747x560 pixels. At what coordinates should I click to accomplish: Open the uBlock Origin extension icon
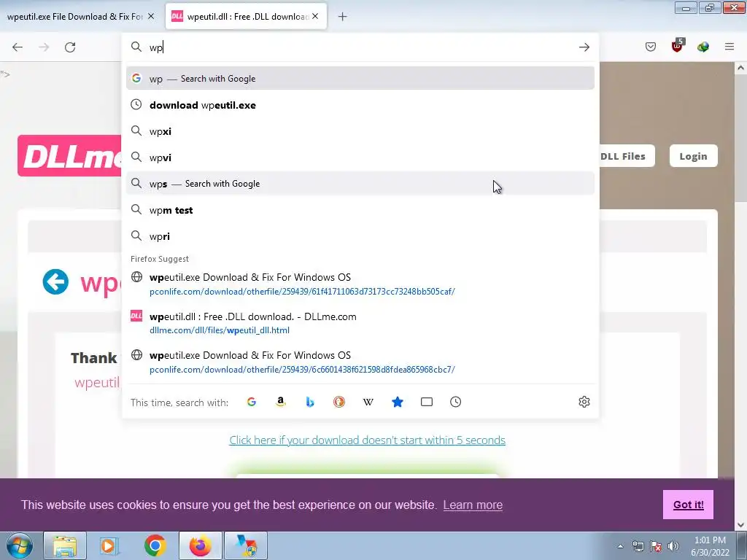[677, 46]
